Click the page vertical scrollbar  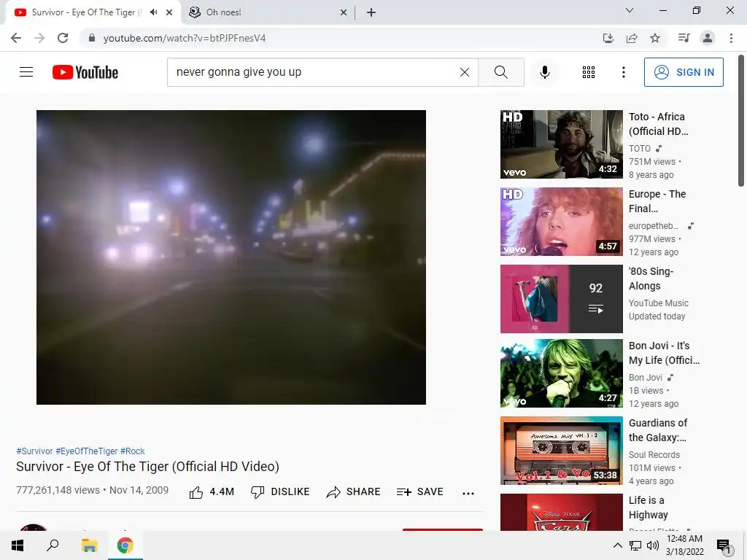[x=741, y=122]
